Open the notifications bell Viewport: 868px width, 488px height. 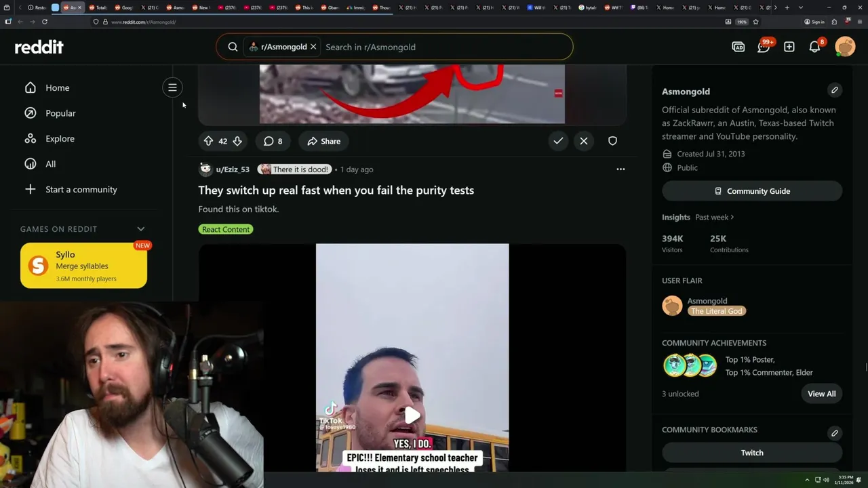815,47
